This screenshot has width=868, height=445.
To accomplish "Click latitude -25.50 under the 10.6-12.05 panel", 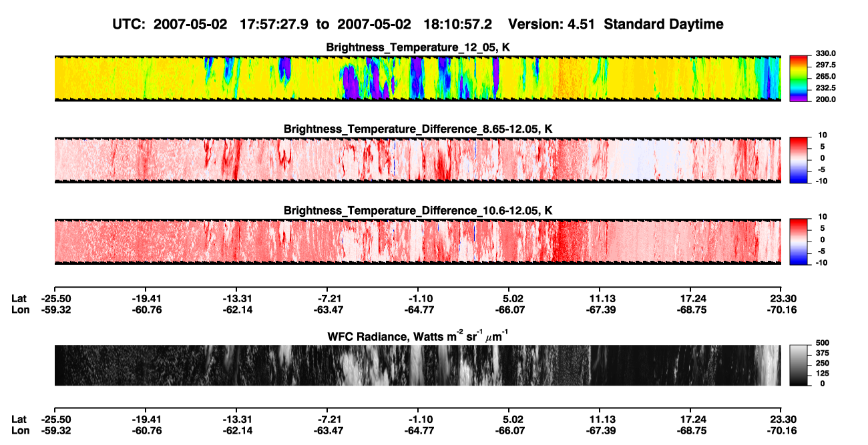I will coord(55,298).
